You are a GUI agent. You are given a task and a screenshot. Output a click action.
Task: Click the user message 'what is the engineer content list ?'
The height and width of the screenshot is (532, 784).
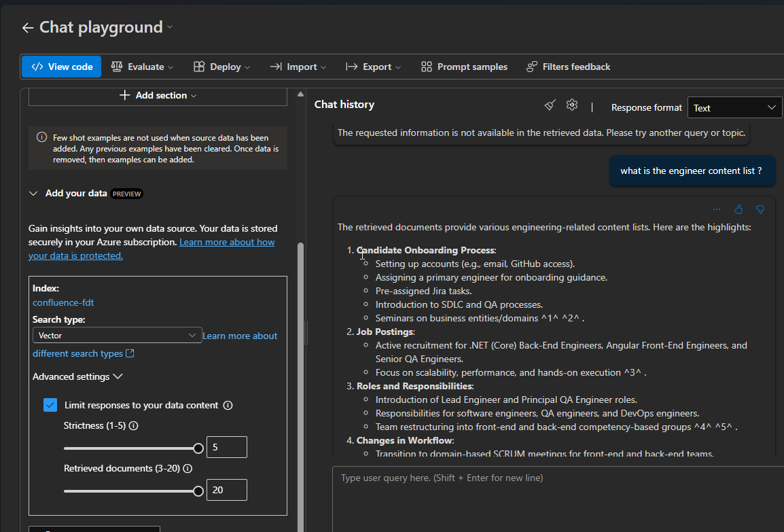[692, 171]
